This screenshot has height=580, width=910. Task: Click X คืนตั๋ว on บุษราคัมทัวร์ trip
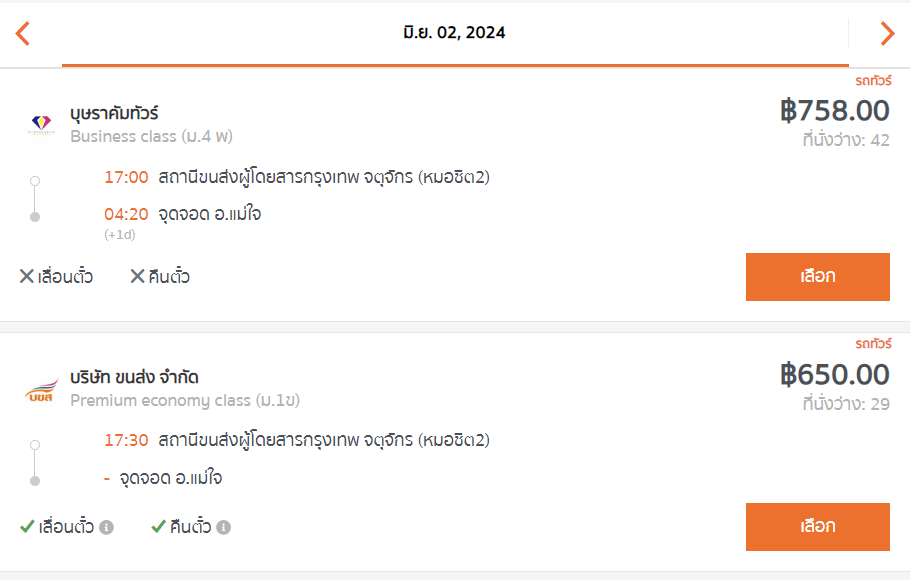coord(160,276)
